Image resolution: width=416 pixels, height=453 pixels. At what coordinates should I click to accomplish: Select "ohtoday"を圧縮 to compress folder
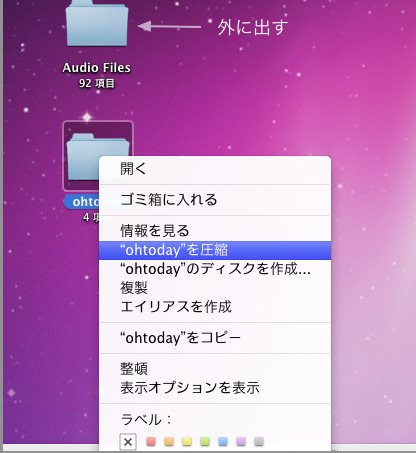point(215,250)
